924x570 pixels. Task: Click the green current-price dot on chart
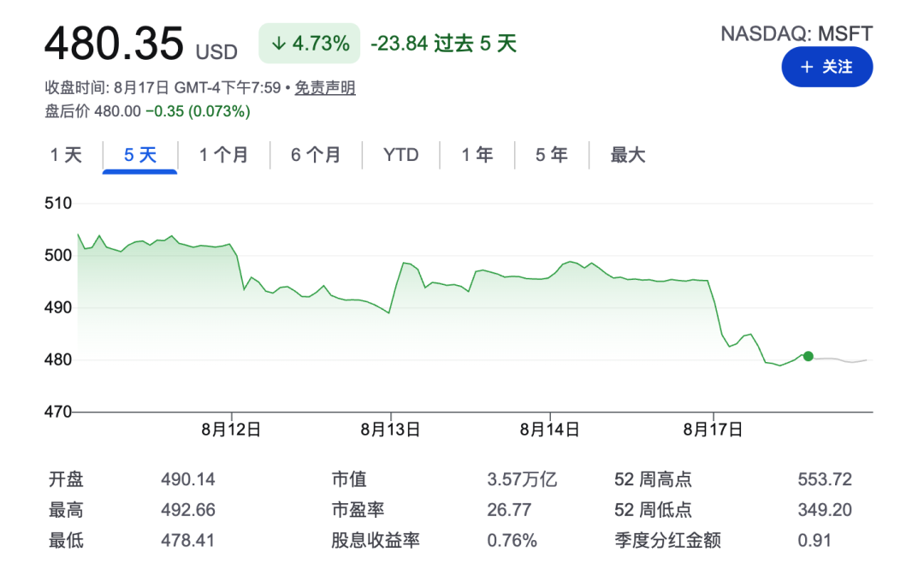click(x=808, y=356)
